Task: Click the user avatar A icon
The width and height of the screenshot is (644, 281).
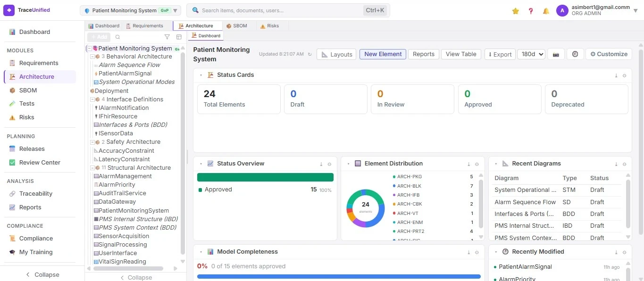Action: point(562,10)
